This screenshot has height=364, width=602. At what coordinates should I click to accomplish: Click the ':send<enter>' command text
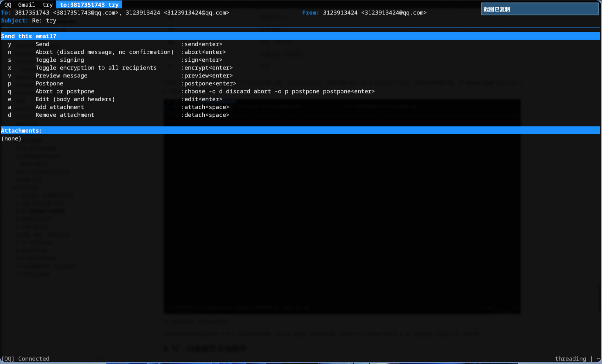202,44
